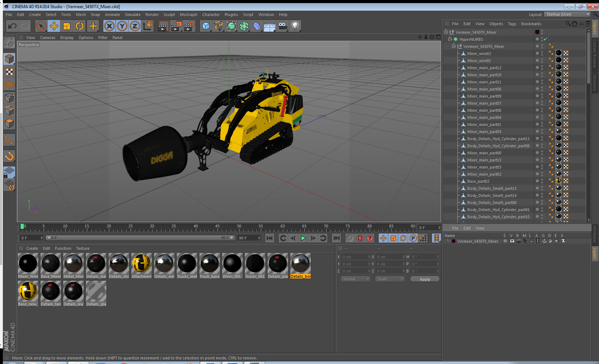This screenshot has width=599, height=364.
Task: Click the timeline frame 45 marker
Action: pos(217,227)
